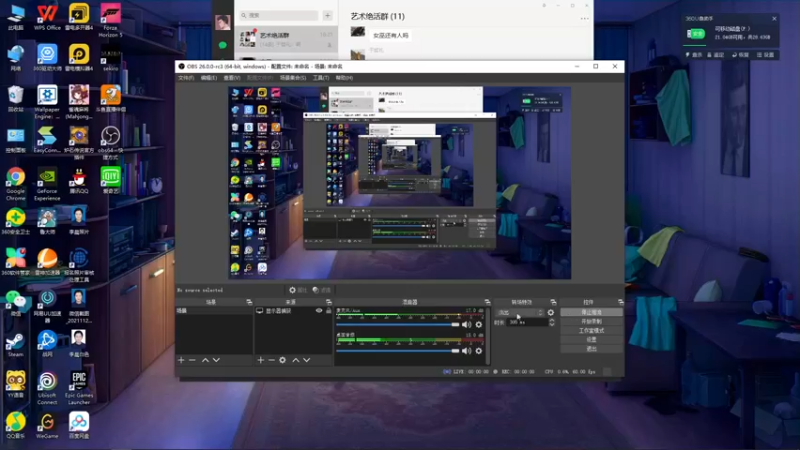
Task: Open the Recycle Bin on the desktop
Action: click(x=16, y=98)
